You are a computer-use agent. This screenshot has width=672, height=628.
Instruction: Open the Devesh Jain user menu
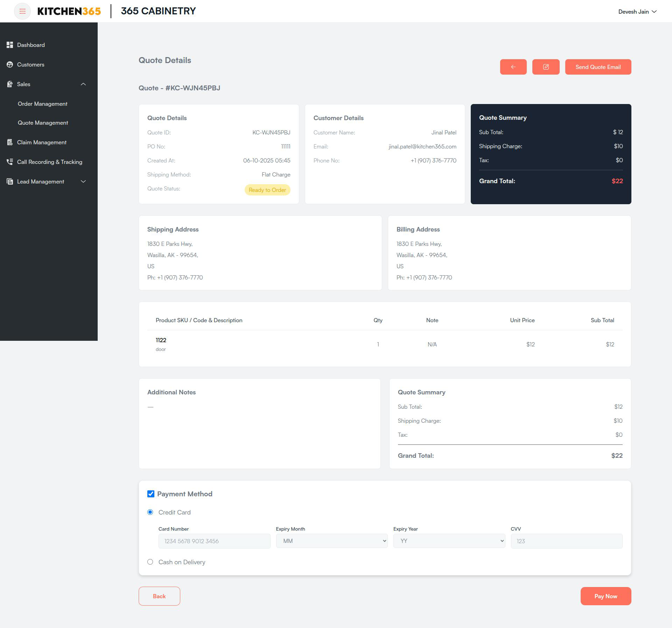637,12
